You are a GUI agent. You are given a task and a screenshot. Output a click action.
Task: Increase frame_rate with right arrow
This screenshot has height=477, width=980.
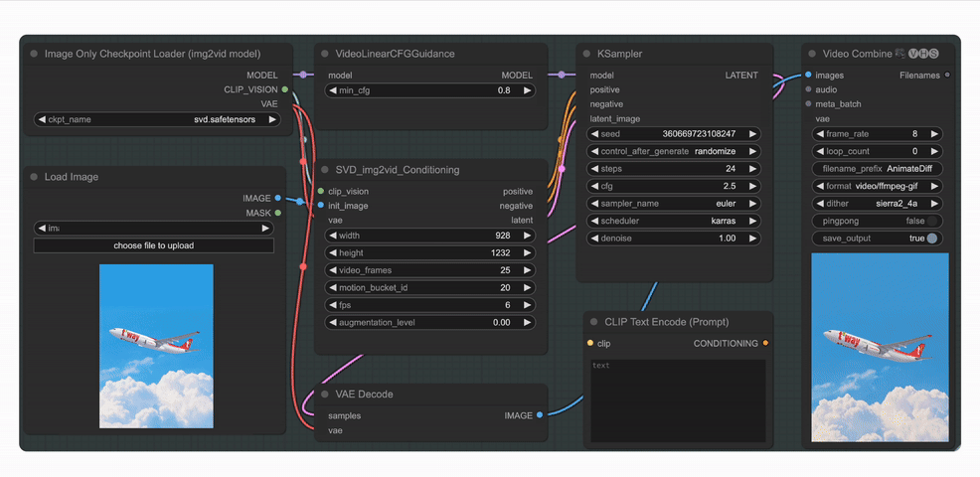tap(934, 134)
